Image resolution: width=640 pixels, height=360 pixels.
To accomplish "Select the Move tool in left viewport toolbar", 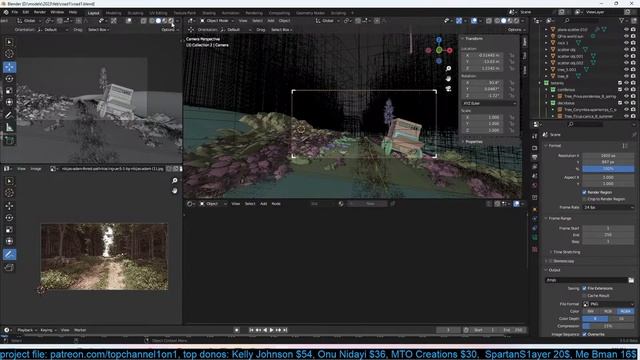I will 9,67.
